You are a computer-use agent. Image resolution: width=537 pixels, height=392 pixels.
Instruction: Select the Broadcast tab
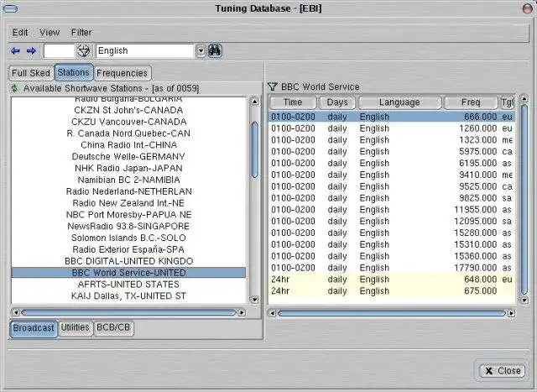tap(34, 328)
